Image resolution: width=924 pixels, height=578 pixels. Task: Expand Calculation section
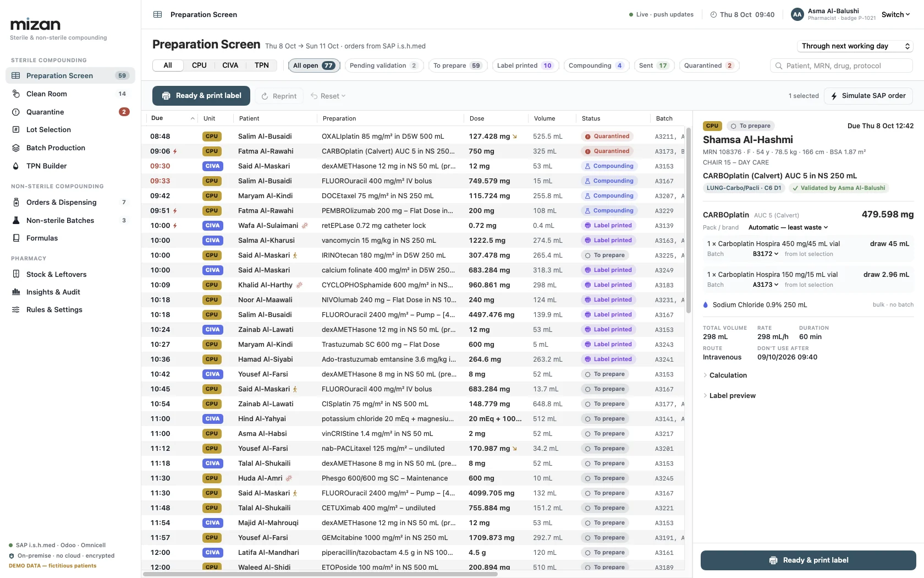725,375
